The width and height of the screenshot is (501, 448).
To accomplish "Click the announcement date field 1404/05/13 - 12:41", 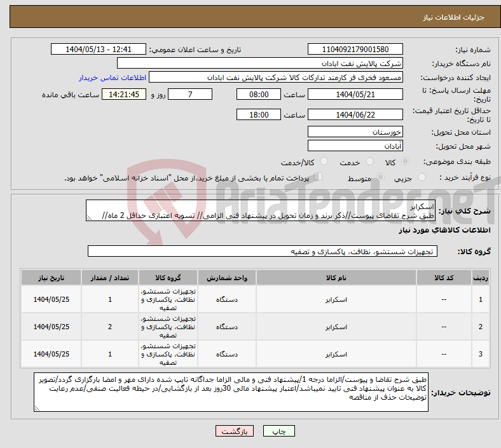I will pyautogui.click(x=99, y=49).
